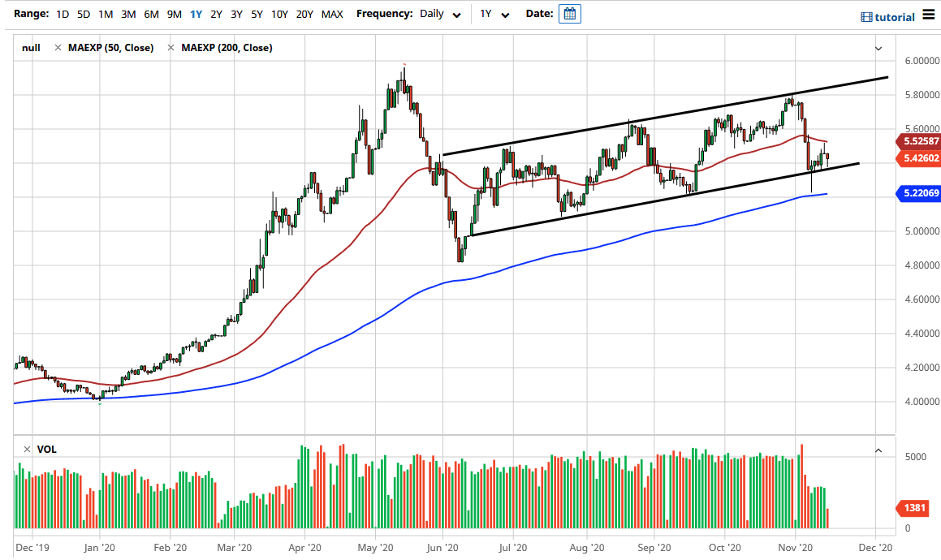The width and height of the screenshot is (941, 560).
Task: Open the calendar date picker icon
Action: pos(568,14)
